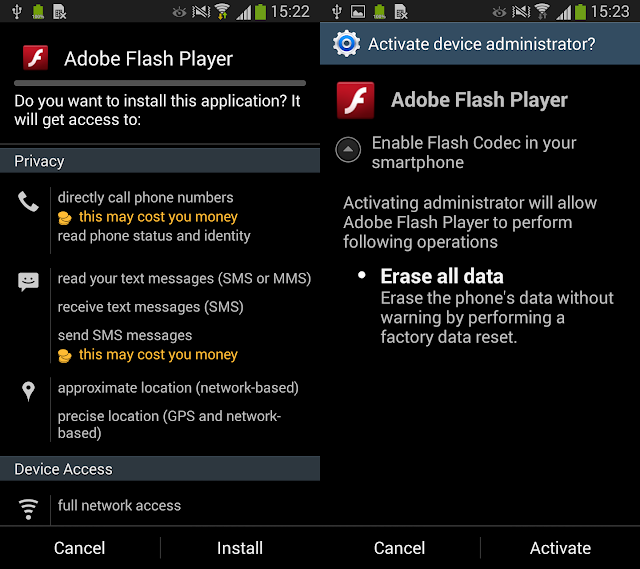Tap the coin icon under send SMS messages
Screen dimensions: 640x569
click(x=64, y=356)
